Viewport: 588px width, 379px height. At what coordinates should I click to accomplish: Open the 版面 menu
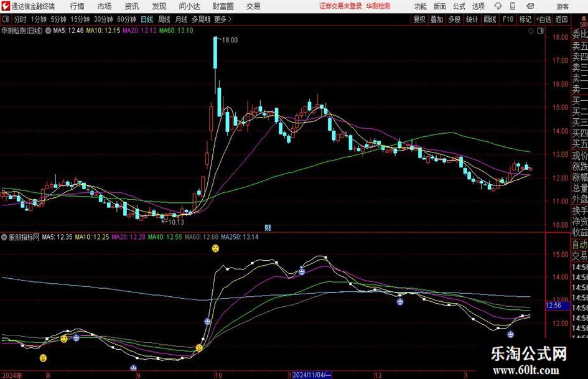coord(440,6)
